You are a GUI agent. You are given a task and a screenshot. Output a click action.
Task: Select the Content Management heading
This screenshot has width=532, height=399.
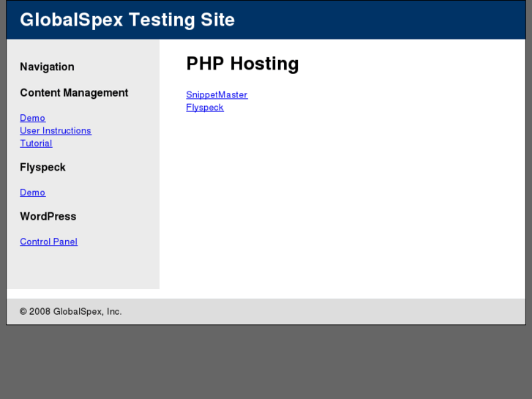pos(74,93)
